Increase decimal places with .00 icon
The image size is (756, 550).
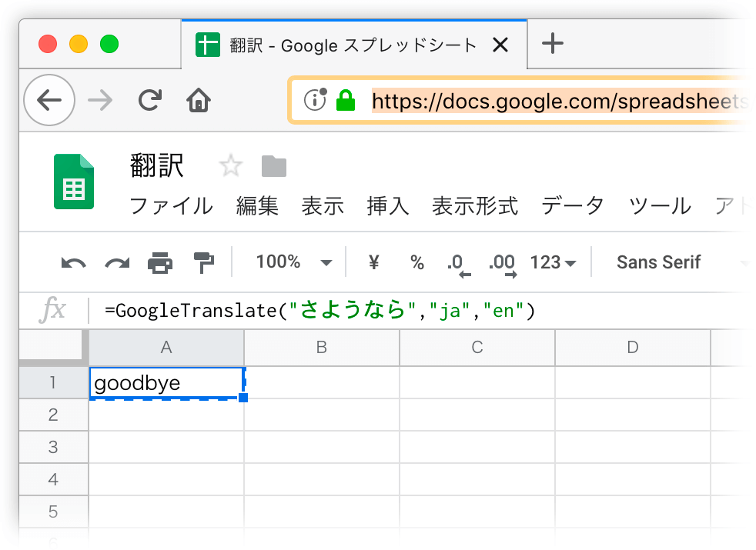click(x=503, y=265)
